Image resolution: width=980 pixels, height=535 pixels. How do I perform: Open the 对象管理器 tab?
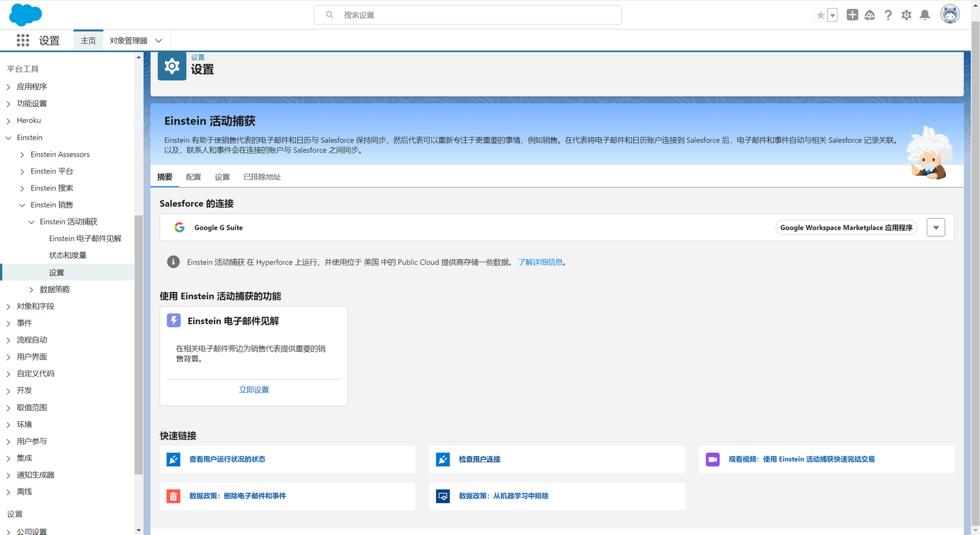point(129,40)
